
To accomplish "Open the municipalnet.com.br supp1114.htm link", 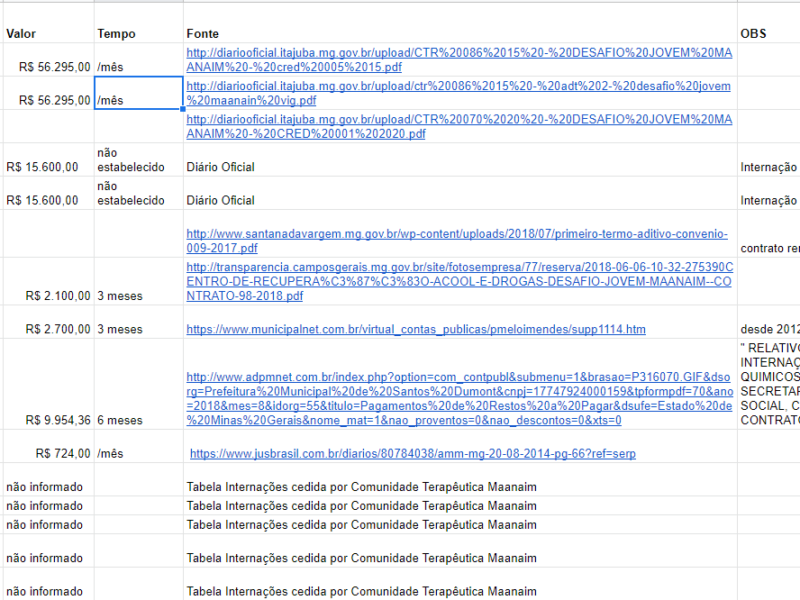I will 416,329.
